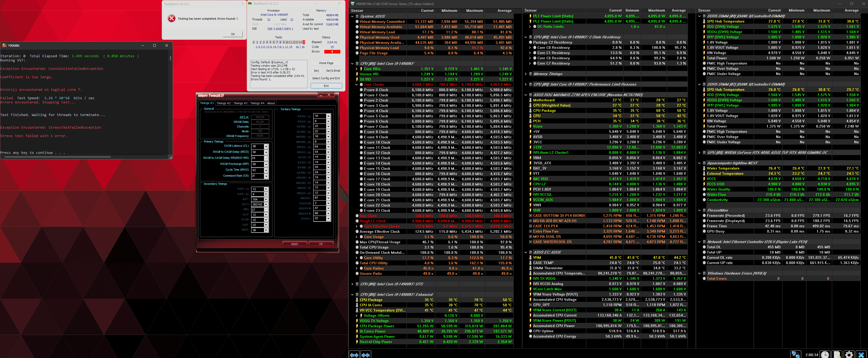Expand the Memory Timings sensor group
The height and width of the screenshot is (358, 868).
pyautogui.click(x=526, y=74)
